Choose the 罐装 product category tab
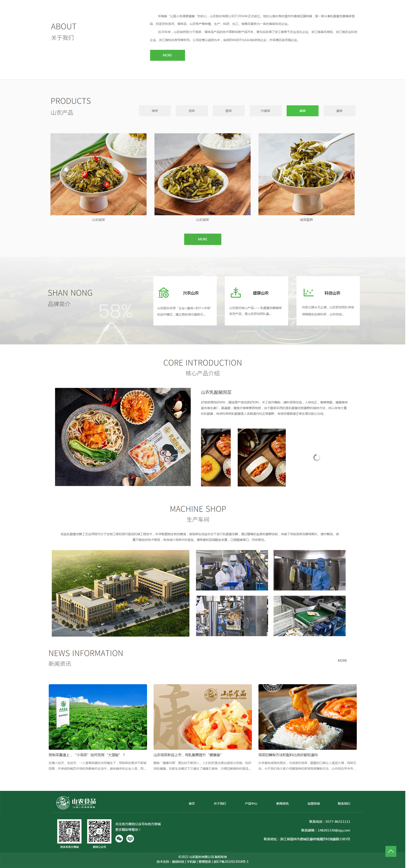This screenshot has height=868, width=409. click(339, 111)
